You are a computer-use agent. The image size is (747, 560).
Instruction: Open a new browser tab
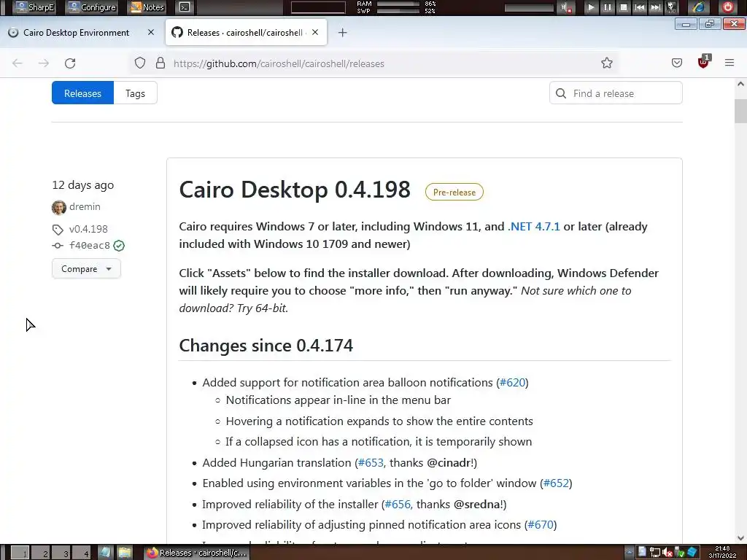(x=342, y=32)
